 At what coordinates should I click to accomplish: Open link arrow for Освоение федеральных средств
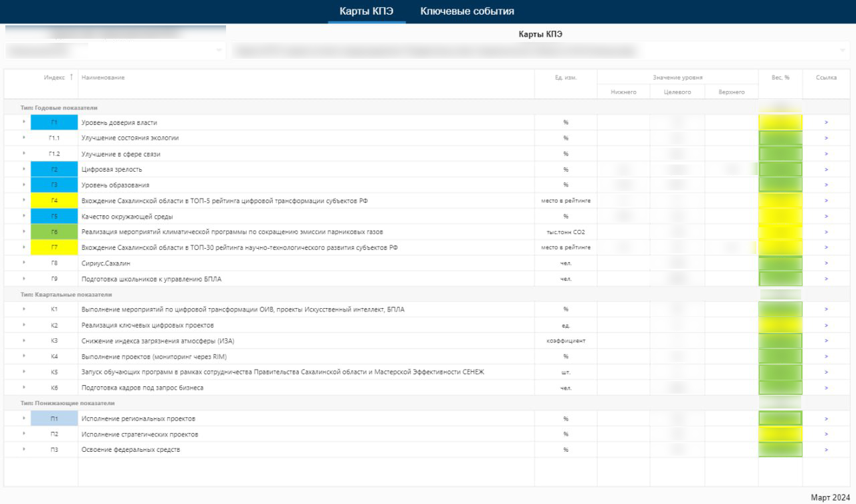(x=827, y=450)
